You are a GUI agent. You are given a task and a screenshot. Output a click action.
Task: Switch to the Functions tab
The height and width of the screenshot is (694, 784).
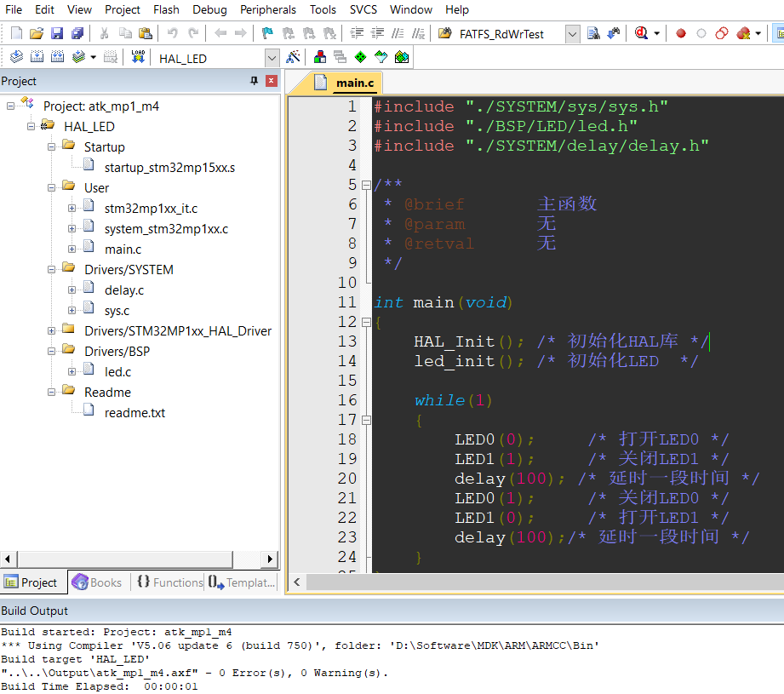point(169,582)
